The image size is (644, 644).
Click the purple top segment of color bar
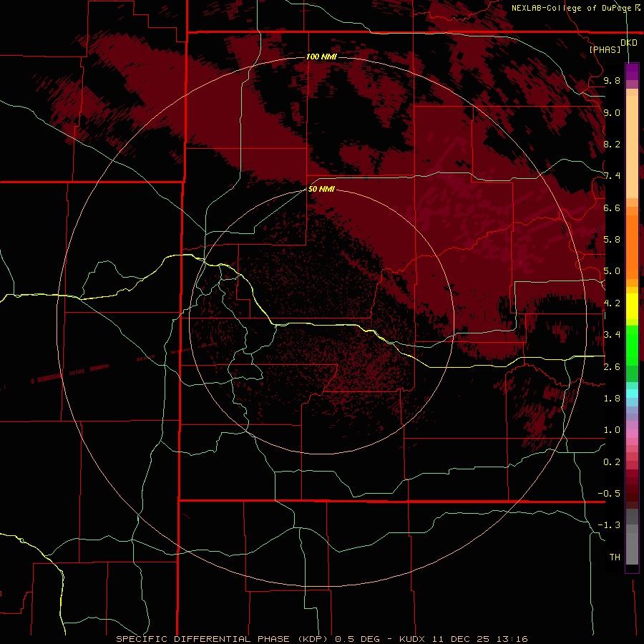(x=632, y=72)
